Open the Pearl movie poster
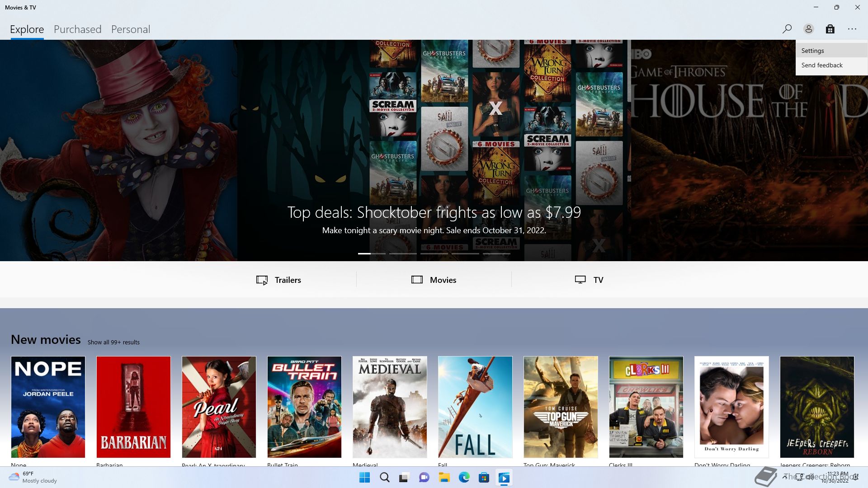868x488 pixels. tap(219, 407)
